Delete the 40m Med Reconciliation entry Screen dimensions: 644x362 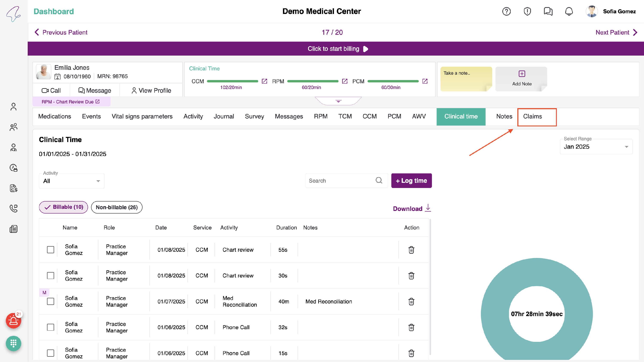(x=411, y=301)
